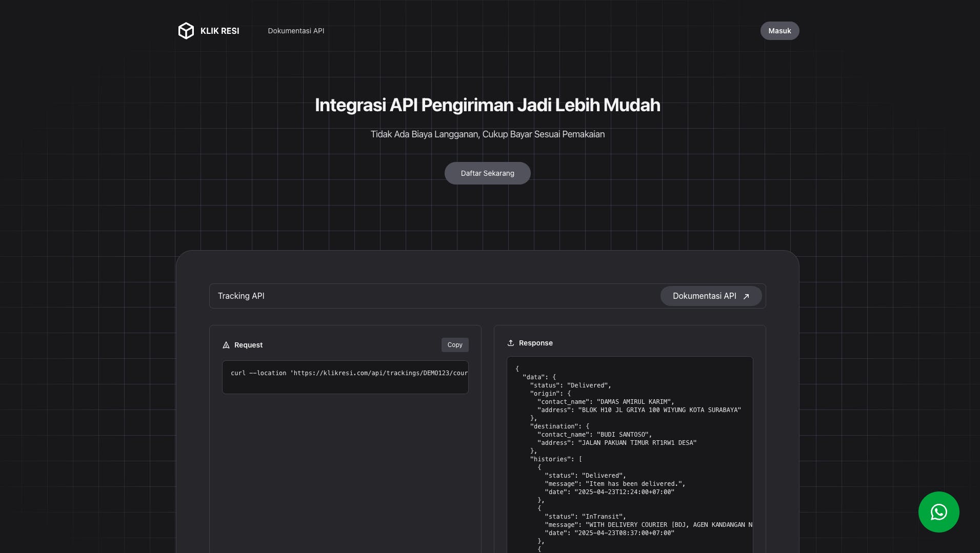Click the JSON response code panel
Image resolution: width=980 pixels, height=553 pixels.
[x=630, y=455]
